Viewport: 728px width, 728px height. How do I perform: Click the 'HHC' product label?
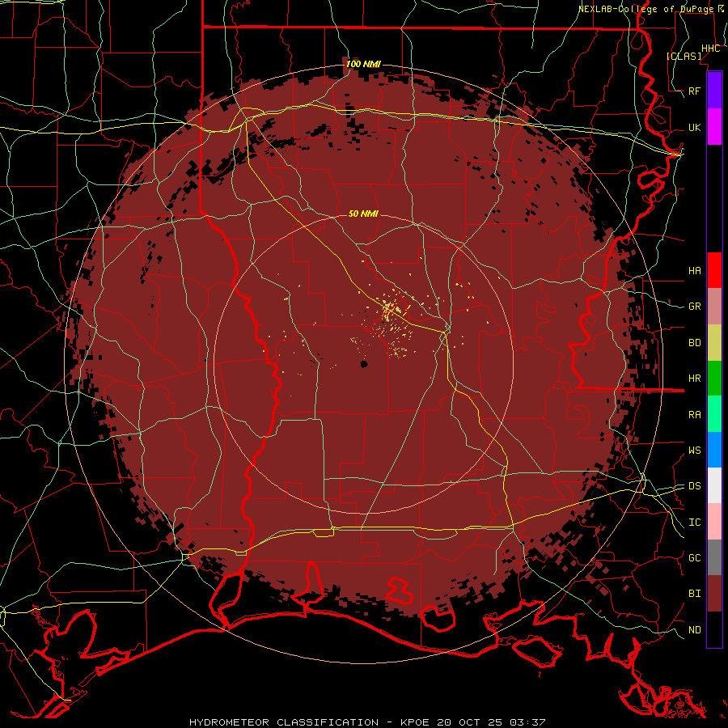click(x=710, y=49)
